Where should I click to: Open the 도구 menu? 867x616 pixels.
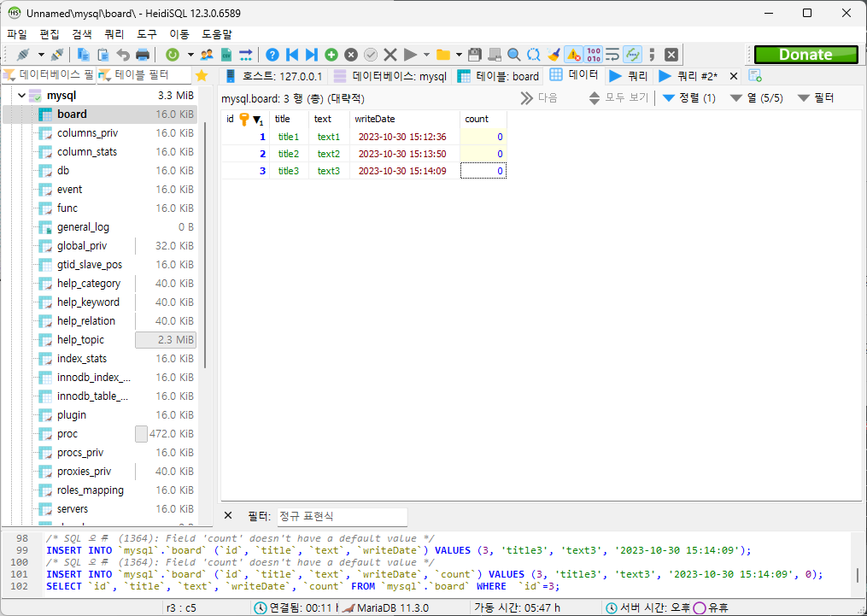(x=147, y=34)
